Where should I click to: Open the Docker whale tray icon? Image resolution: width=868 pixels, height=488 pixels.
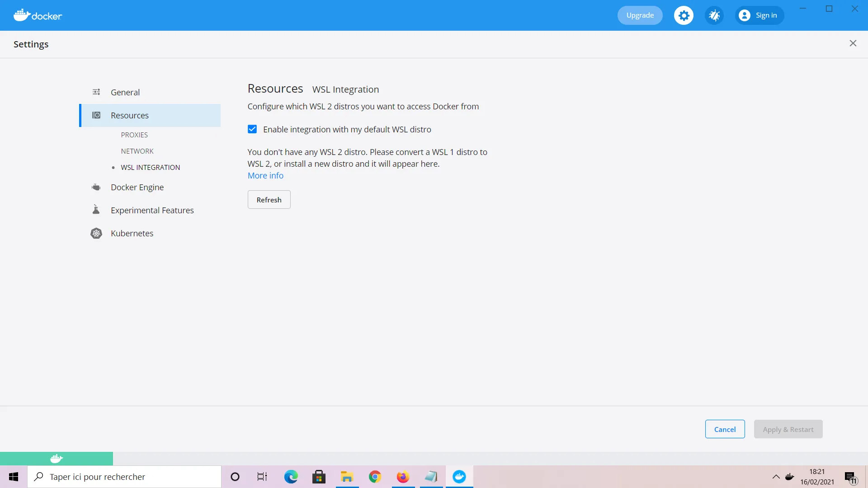(x=789, y=477)
